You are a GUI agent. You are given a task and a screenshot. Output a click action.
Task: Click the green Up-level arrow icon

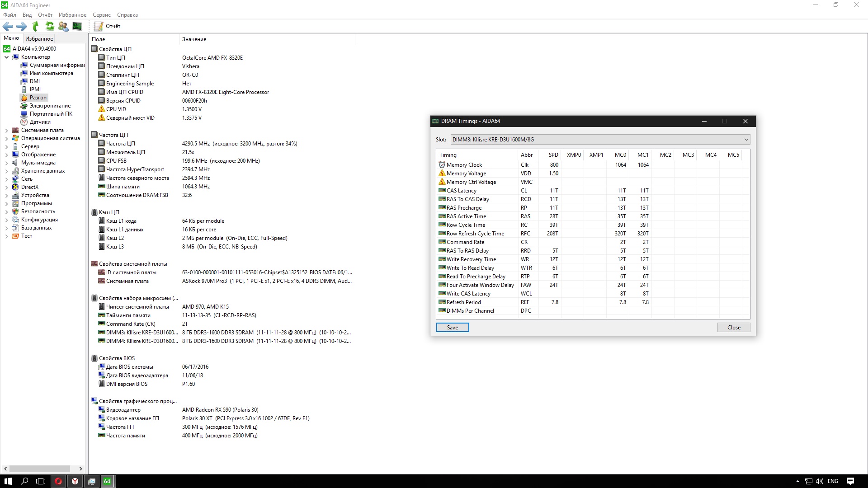pyautogui.click(x=36, y=26)
